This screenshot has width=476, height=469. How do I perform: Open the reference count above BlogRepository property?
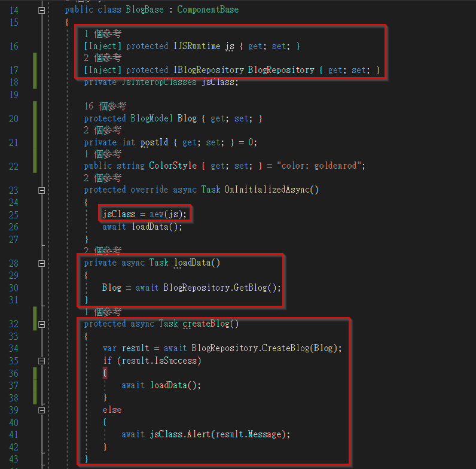(103, 57)
